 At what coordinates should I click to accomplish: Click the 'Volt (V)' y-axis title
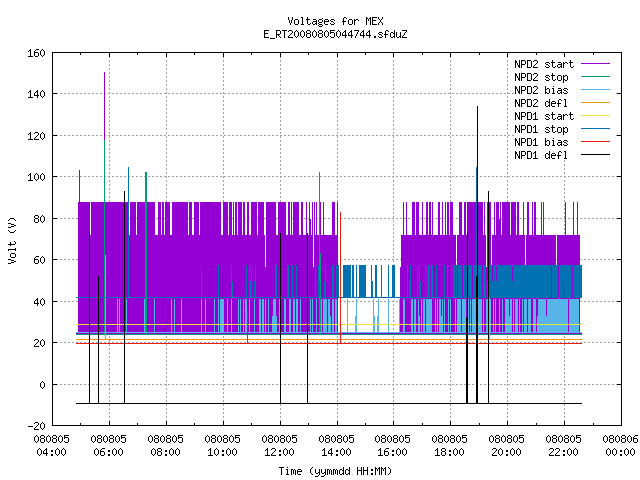[12, 241]
